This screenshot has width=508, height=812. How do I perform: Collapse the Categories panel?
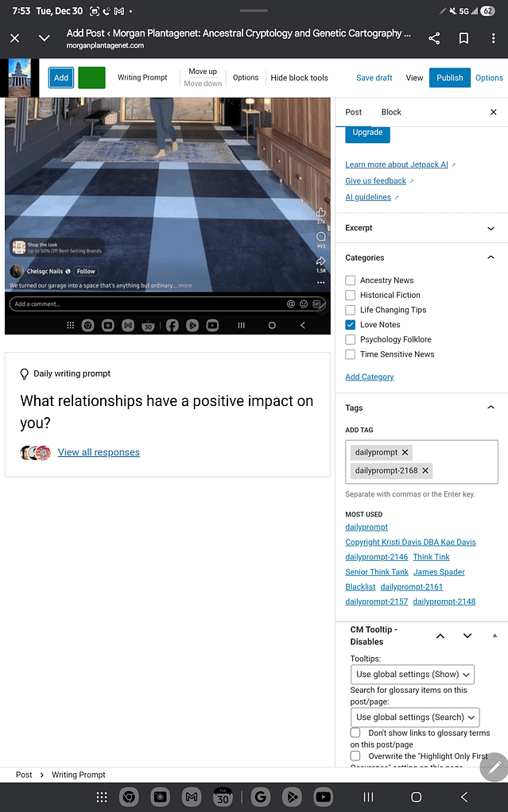click(x=490, y=257)
